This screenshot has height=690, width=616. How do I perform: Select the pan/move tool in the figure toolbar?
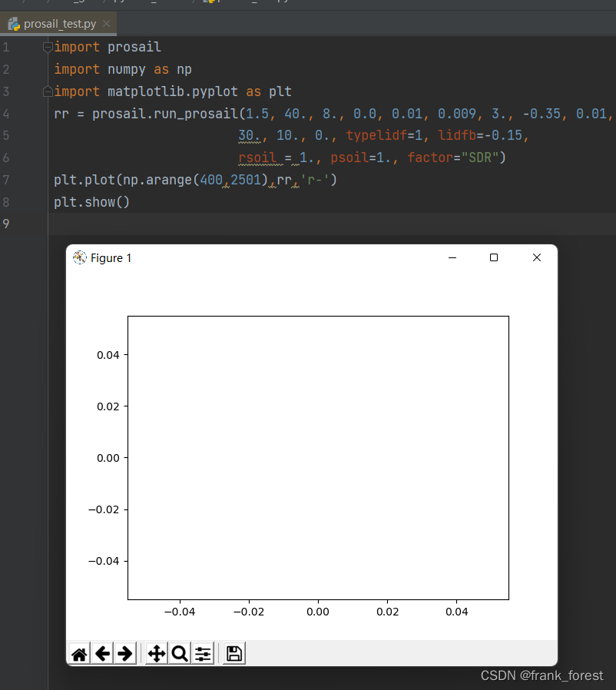[x=156, y=653]
